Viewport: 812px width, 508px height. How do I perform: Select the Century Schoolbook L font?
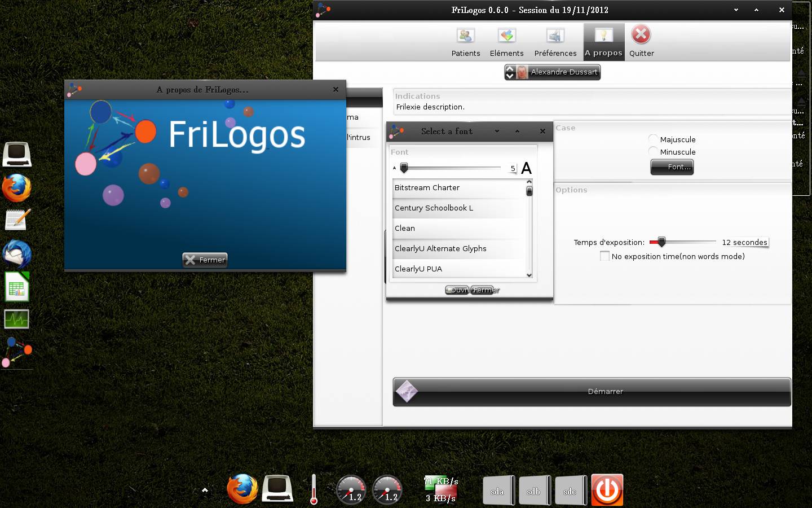[458, 208]
